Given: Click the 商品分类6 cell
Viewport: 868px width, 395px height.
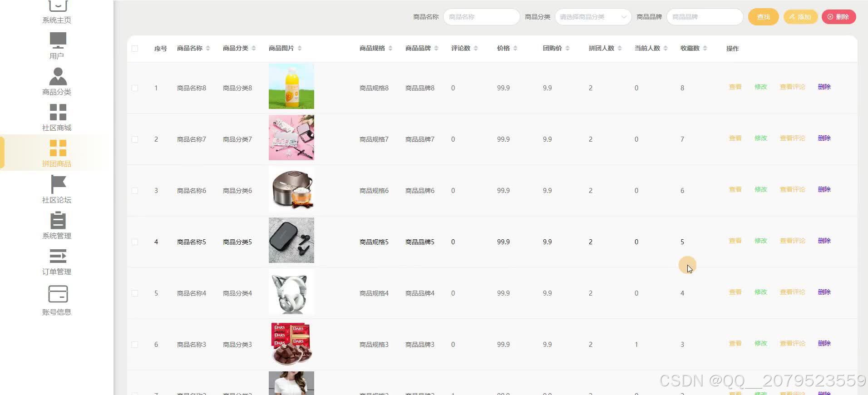Looking at the screenshot, I should coord(237,191).
